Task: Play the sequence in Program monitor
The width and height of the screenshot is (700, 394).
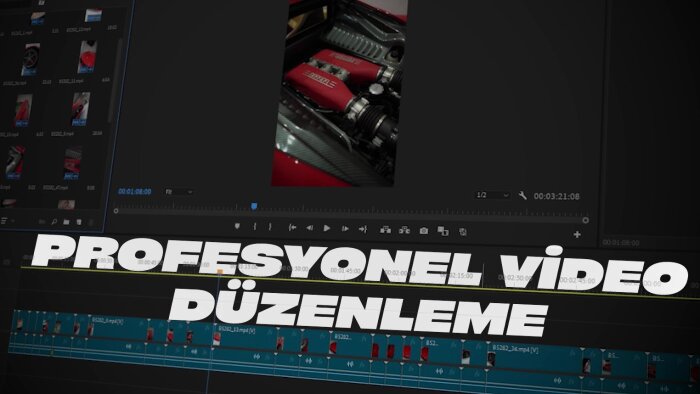Action: 327,228
